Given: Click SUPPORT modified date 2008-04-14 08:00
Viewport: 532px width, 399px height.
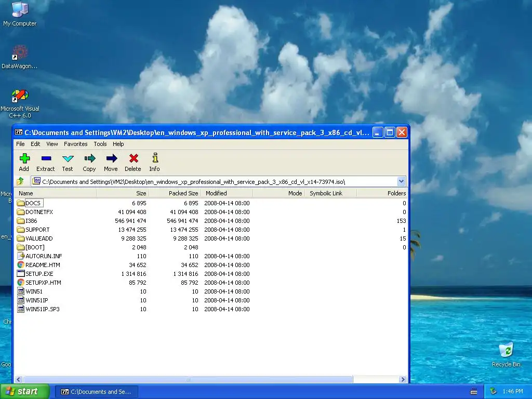Looking at the screenshot, I should [227, 229].
